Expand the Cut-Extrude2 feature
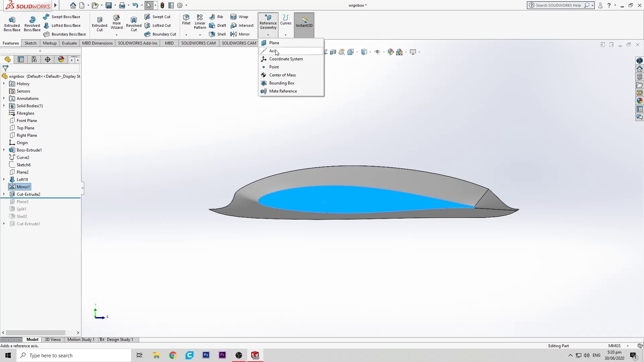 tap(4, 194)
